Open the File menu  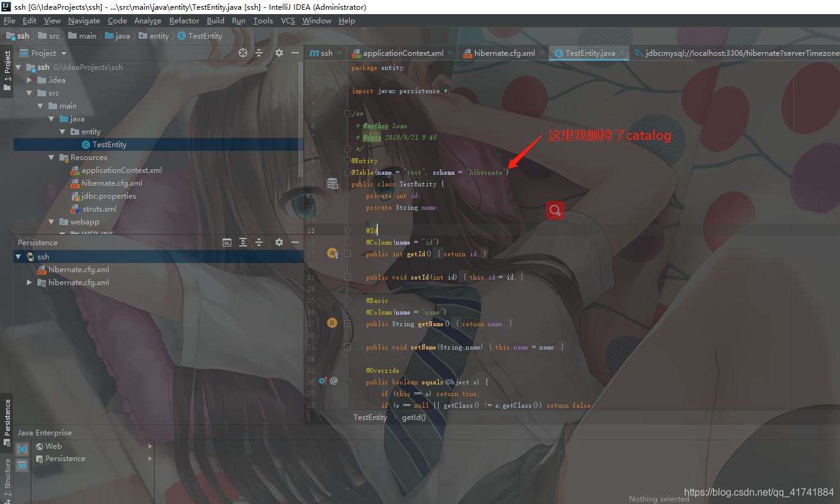point(9,21)
